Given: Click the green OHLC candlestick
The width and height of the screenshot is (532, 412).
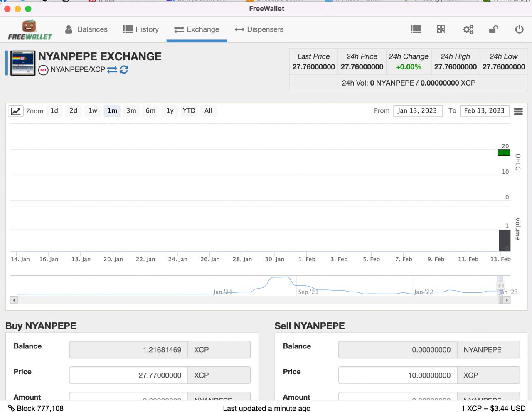Looking at the screenshot, I should (x=504, y=153).
